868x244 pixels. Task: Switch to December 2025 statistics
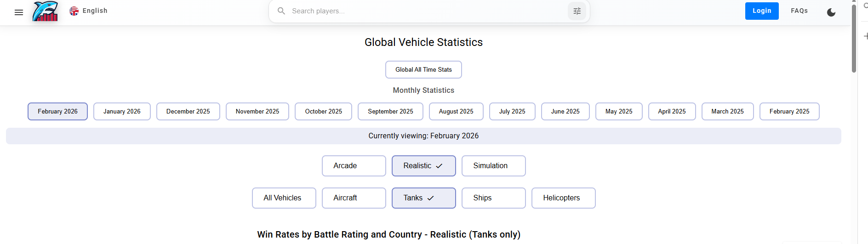pyautogui.click(x=188, y=112)
